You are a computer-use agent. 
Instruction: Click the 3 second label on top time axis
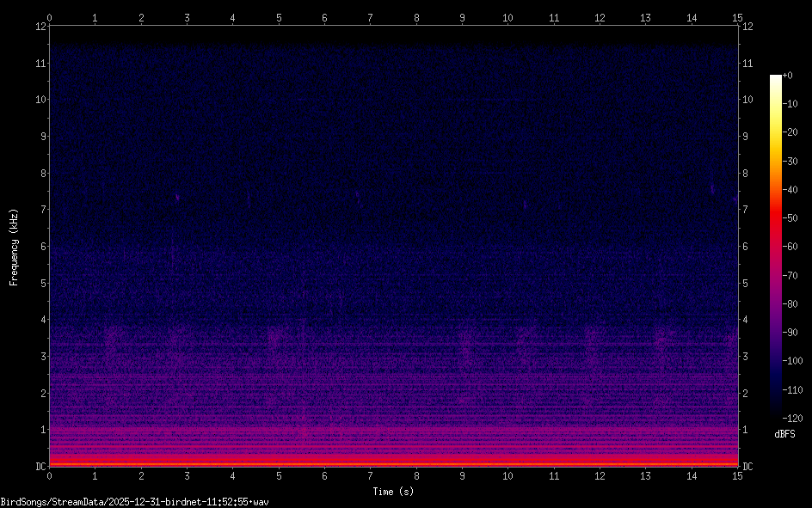coord(187,17)
